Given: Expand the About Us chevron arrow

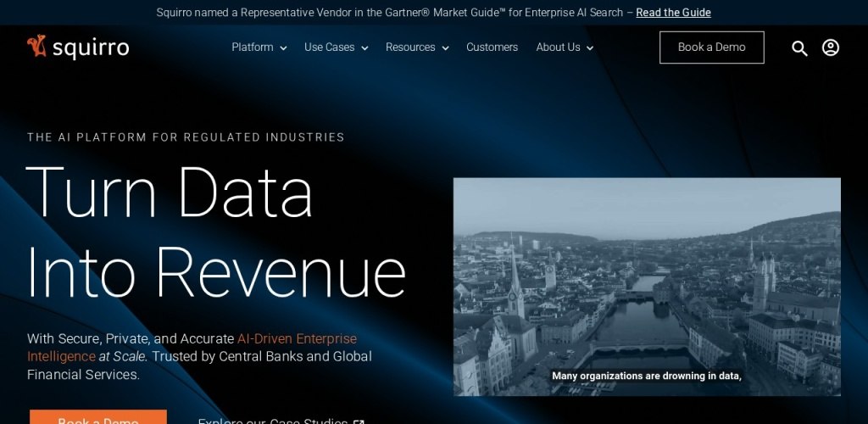Looking at the screenshot, I should coord(590,48).
